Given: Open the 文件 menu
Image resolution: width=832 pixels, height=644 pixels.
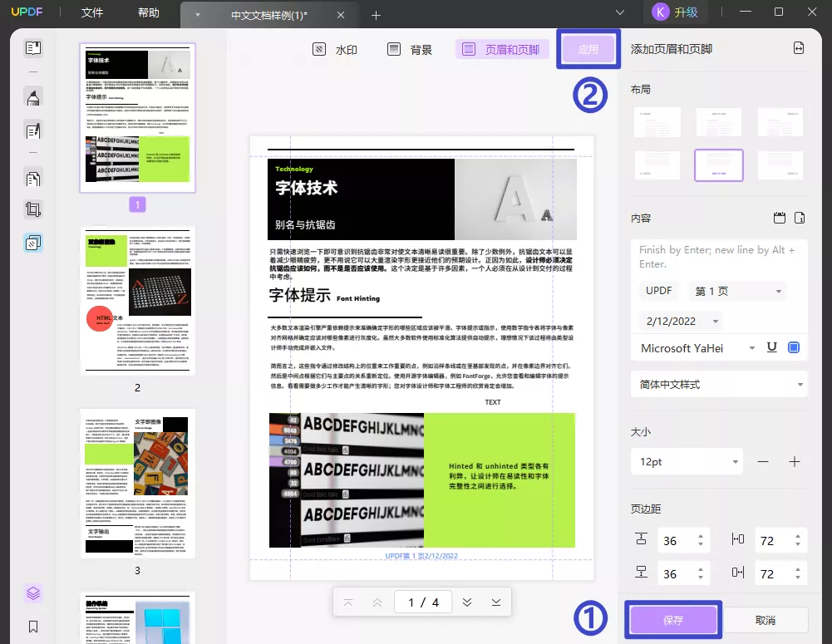Looking at the screenshot, I should click(91, 12).
